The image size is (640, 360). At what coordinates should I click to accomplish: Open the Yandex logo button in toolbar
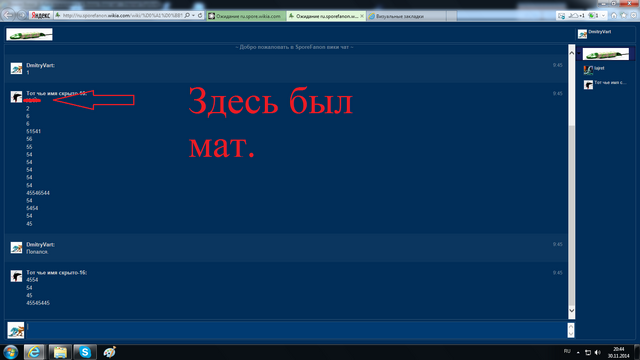pos(41,16)
